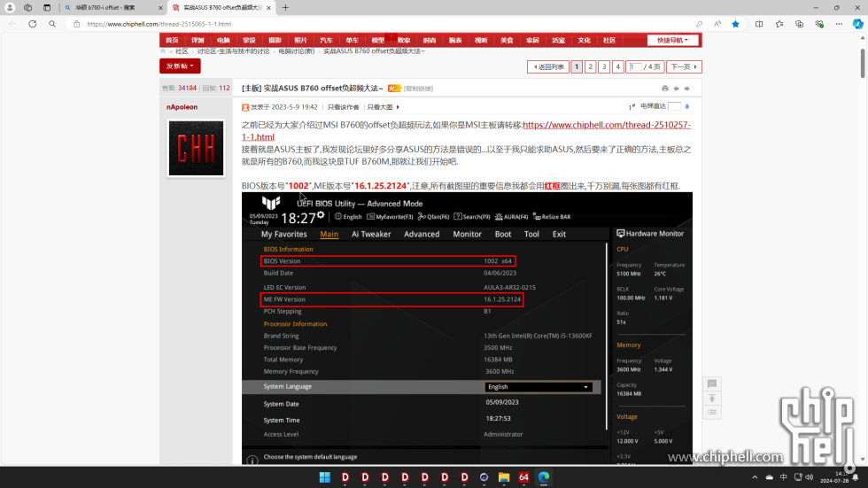Expand the 只看大图 option
The width and height of the screenshot is (868, 488).
pos(383,107)
